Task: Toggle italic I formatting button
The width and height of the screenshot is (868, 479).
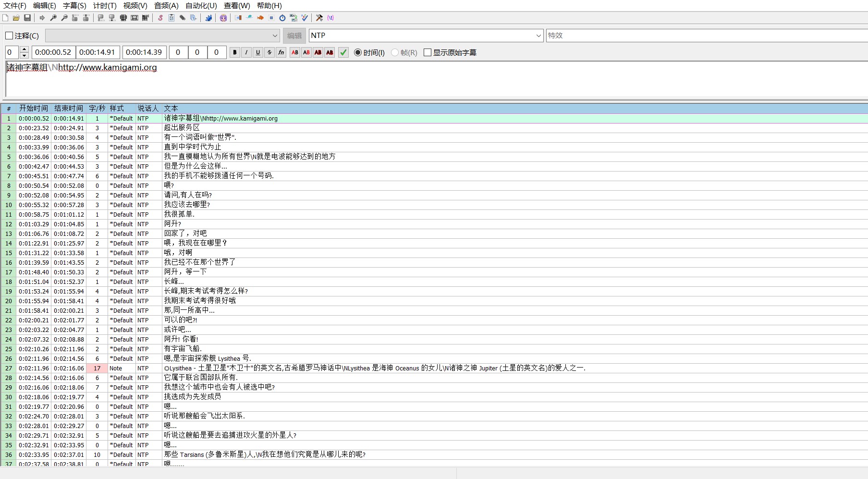Action: point(246,52)
